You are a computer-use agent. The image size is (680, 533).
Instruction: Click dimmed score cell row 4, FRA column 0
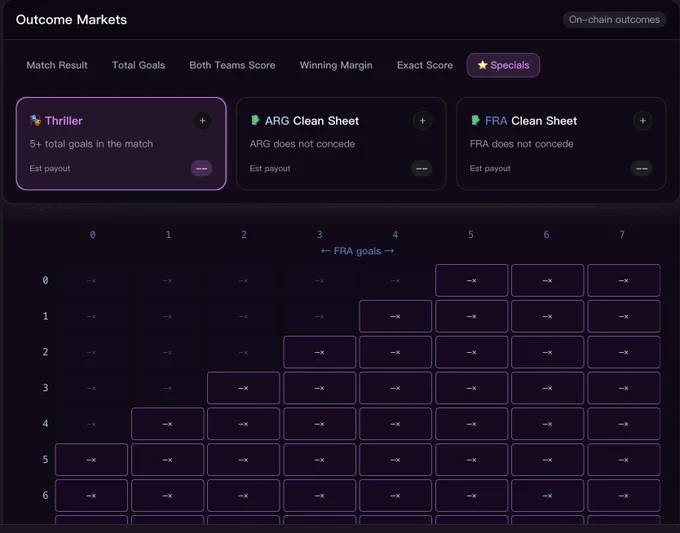(92, 424)
